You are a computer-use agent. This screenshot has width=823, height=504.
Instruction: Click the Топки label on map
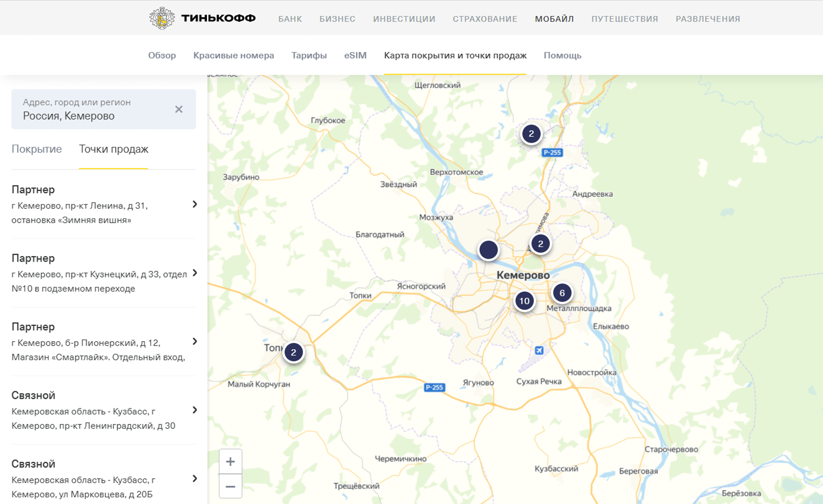pyautogui.click(x=360, y=296)
